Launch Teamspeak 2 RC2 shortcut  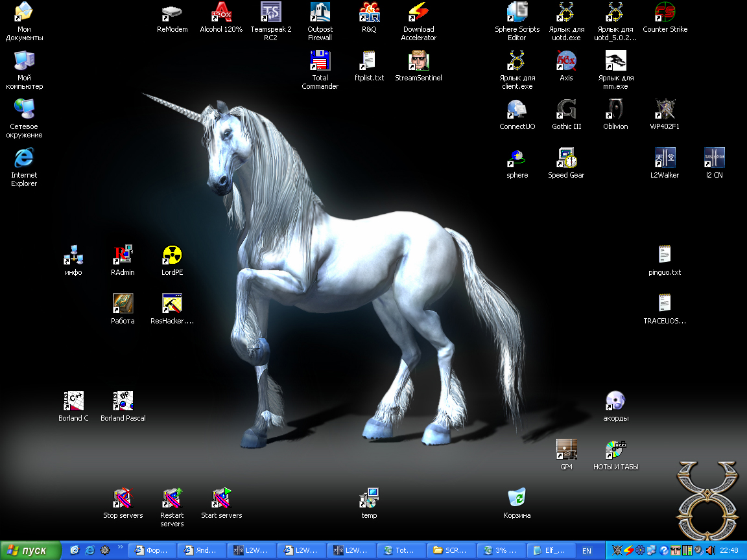click(271, 12)
